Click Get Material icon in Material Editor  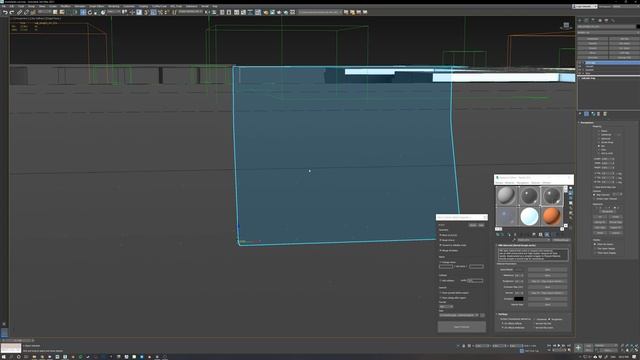tap(498, 235)
